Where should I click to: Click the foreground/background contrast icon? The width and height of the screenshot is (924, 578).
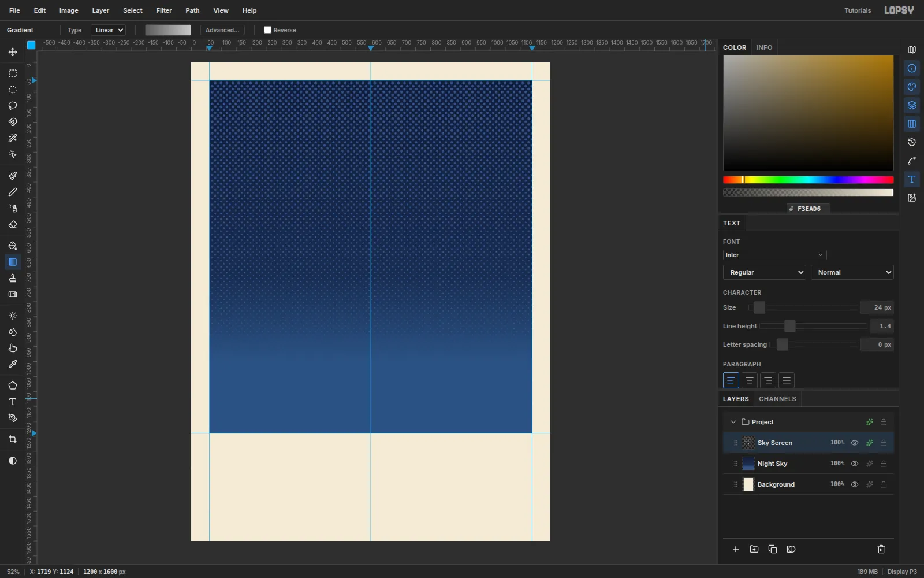(x=13, y=461)
